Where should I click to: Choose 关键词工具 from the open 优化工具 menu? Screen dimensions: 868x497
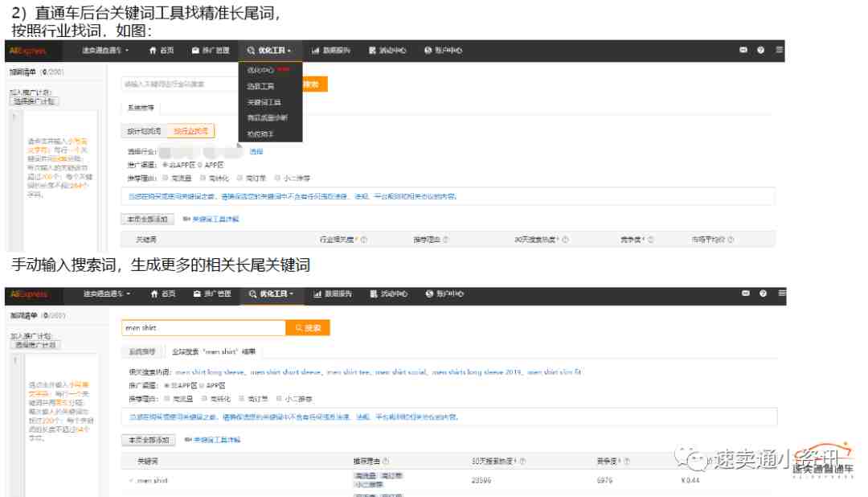coord(264,102)
